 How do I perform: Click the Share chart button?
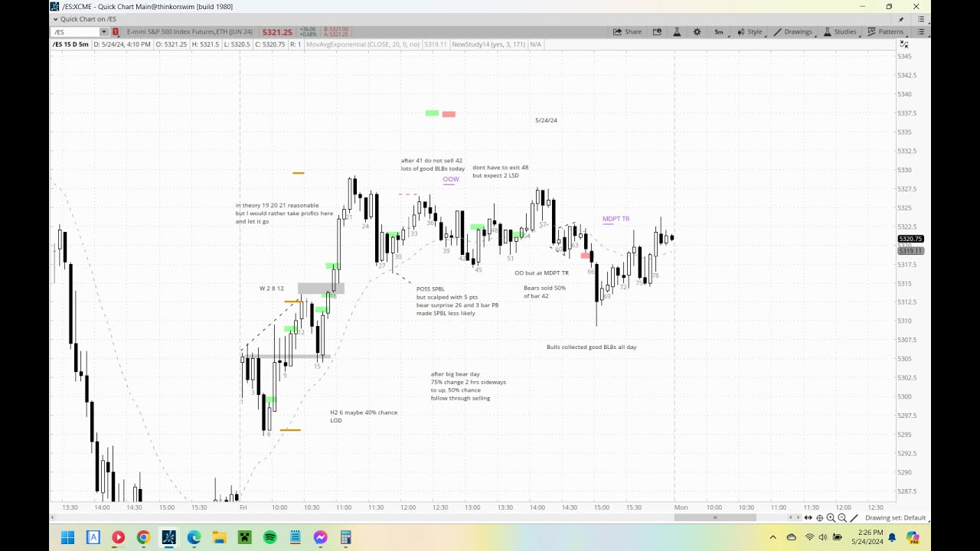[627, 32]
